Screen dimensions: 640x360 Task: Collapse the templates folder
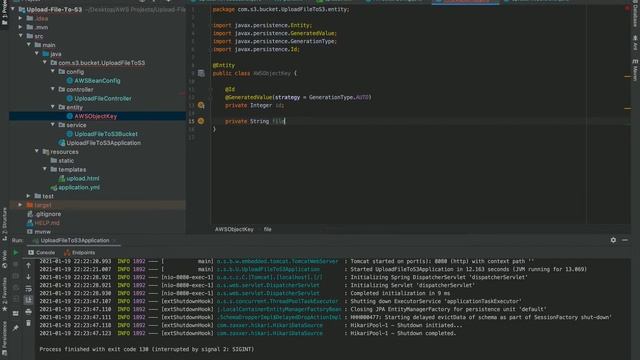click(45, 169)
